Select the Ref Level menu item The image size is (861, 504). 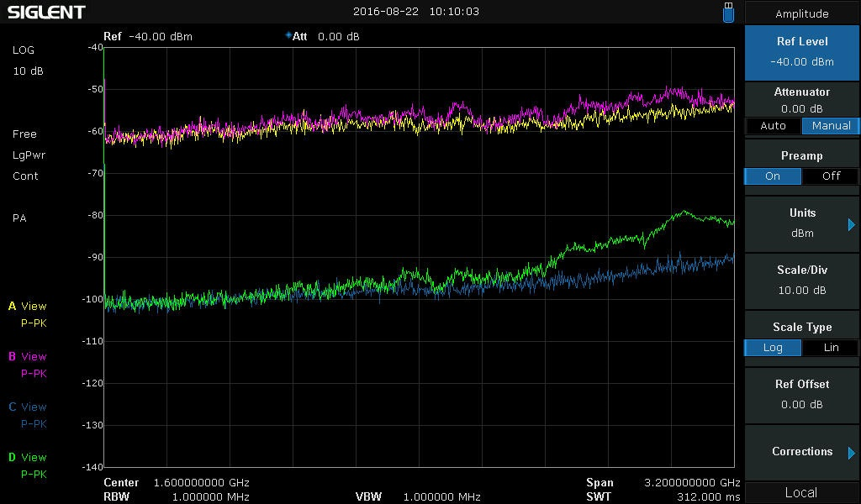tap(802, 51)
